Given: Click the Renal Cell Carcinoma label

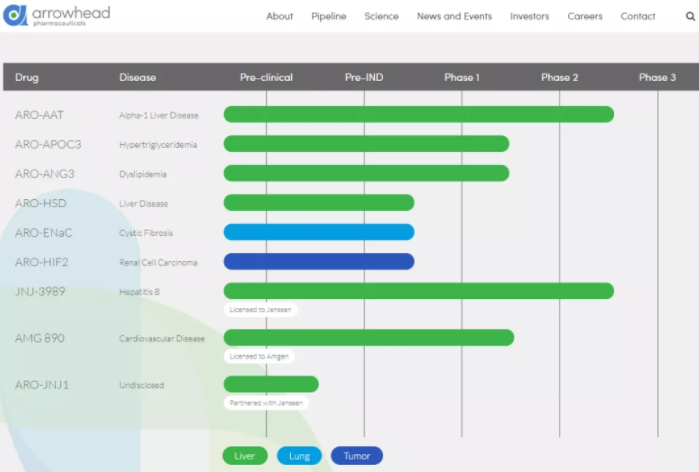Looking at the screenshot, I should click(x=158, y=263).
